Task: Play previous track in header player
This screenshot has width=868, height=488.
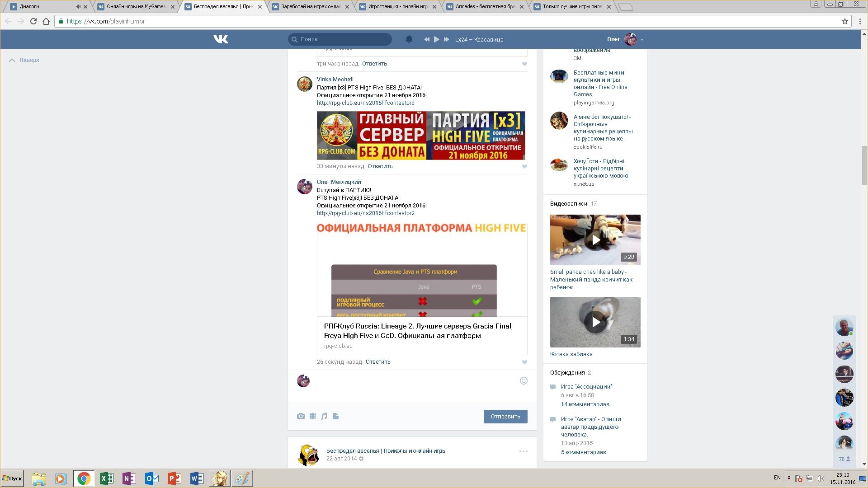Action: (x=426, y=39)
